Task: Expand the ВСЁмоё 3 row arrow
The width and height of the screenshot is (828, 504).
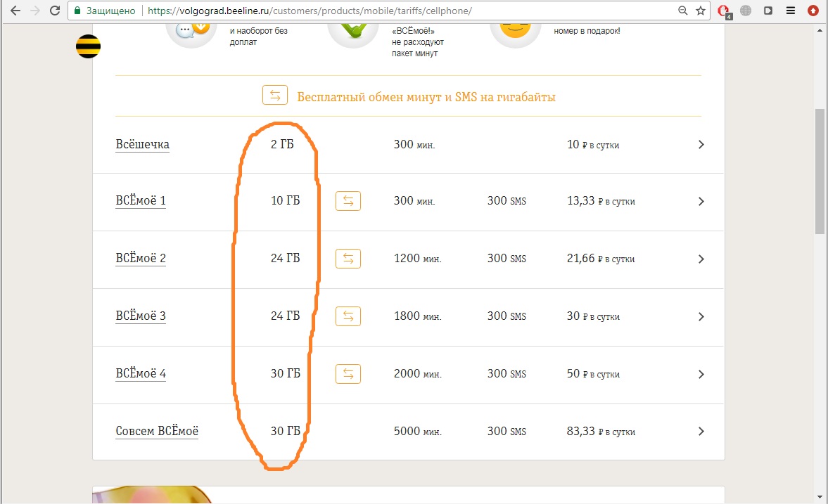Action: click(701, 316)
